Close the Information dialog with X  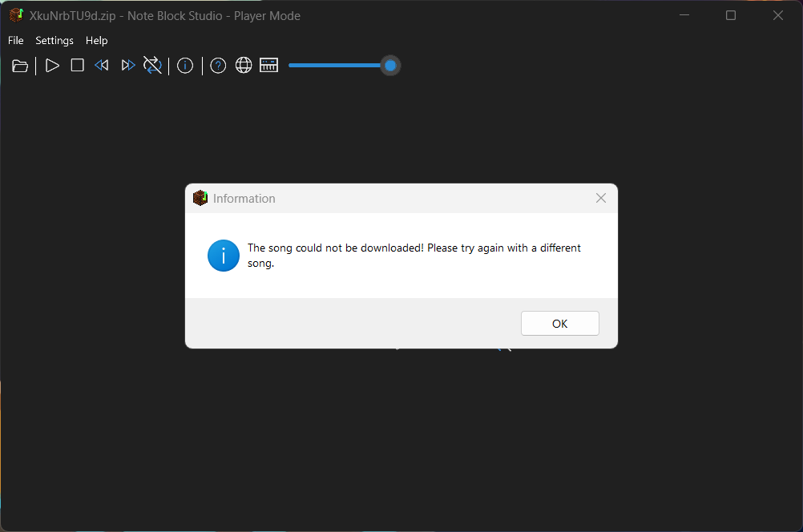[x=601, y=198]
